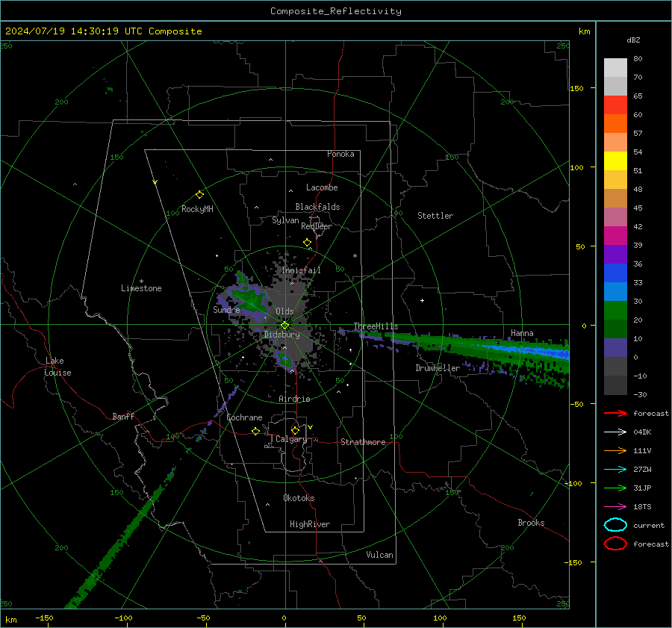Click the Olds label
The image size is (672, 628).
pos(284,311)
